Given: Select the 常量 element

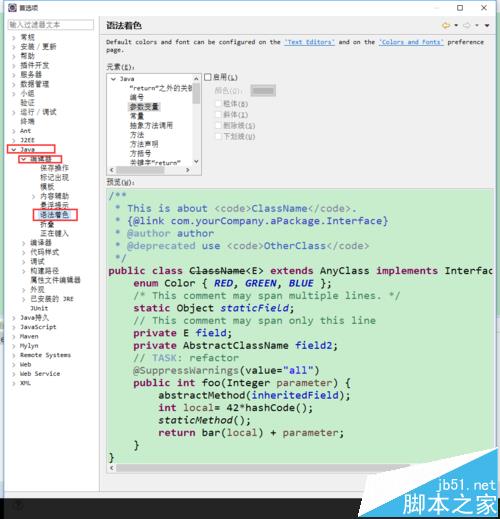Looking at the screenshot, I should 137,116.
